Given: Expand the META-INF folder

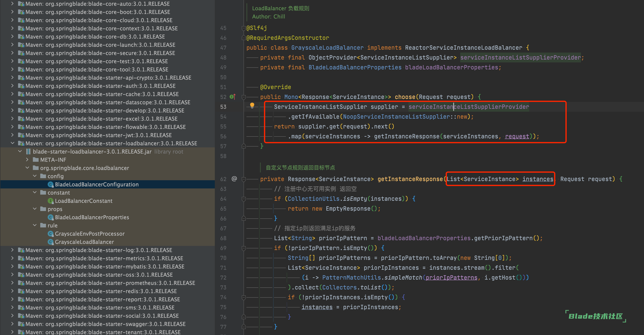Looking at the screenshot, I should coord(27,159).
